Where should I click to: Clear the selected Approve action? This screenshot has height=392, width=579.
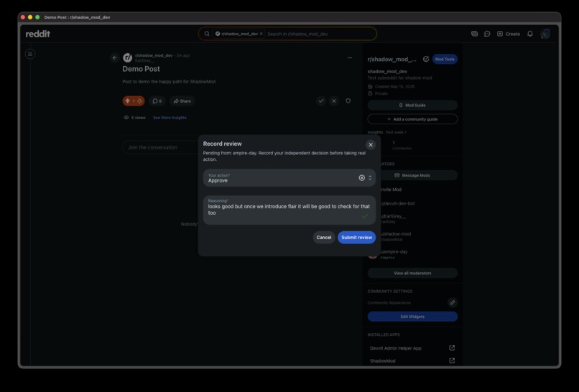[x=361, y=178]
